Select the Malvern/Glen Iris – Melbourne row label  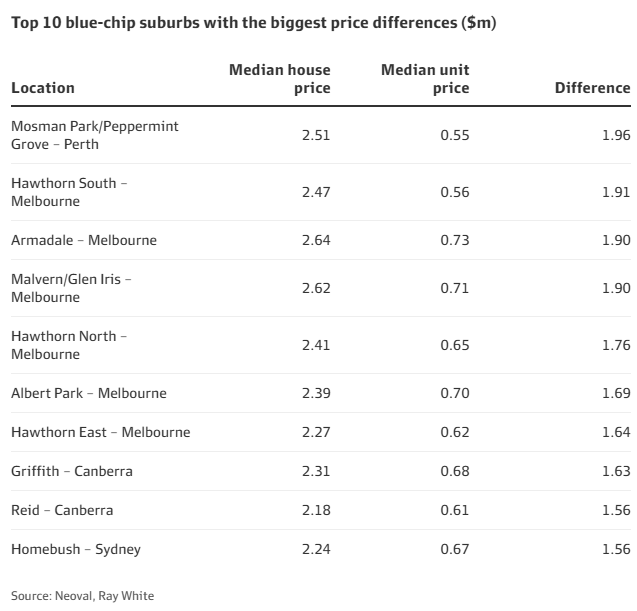click(x=71, y=288)
